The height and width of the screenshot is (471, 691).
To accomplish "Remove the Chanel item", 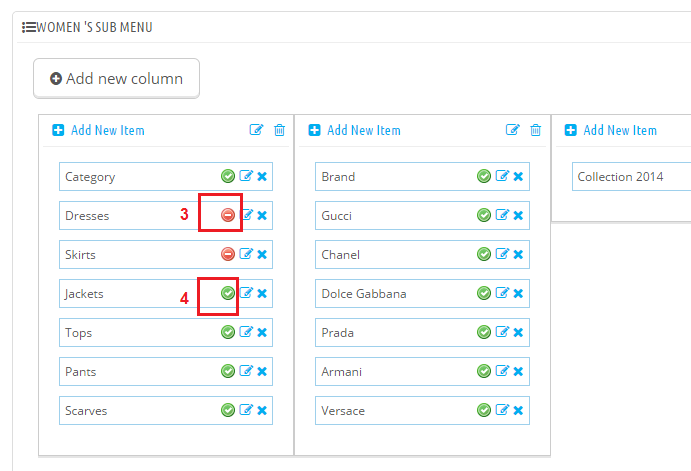I will [x=518, y=254].
